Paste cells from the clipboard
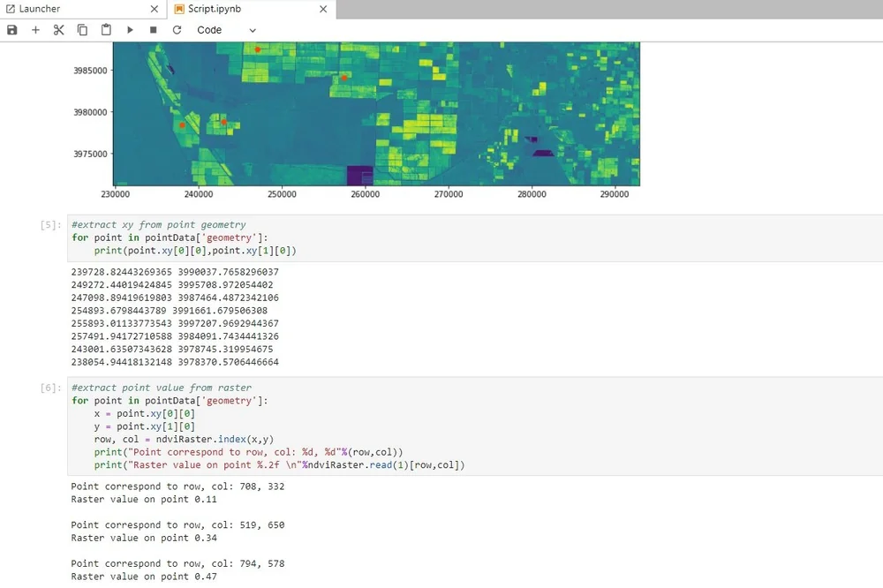Screen dimensions: 883x588 [106, 29]
